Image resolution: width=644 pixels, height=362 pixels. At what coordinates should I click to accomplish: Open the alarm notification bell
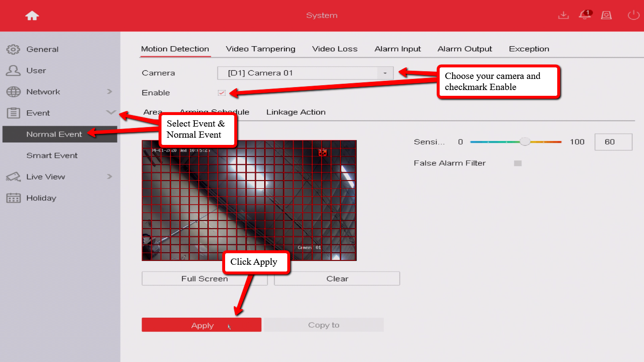(585, 15)
